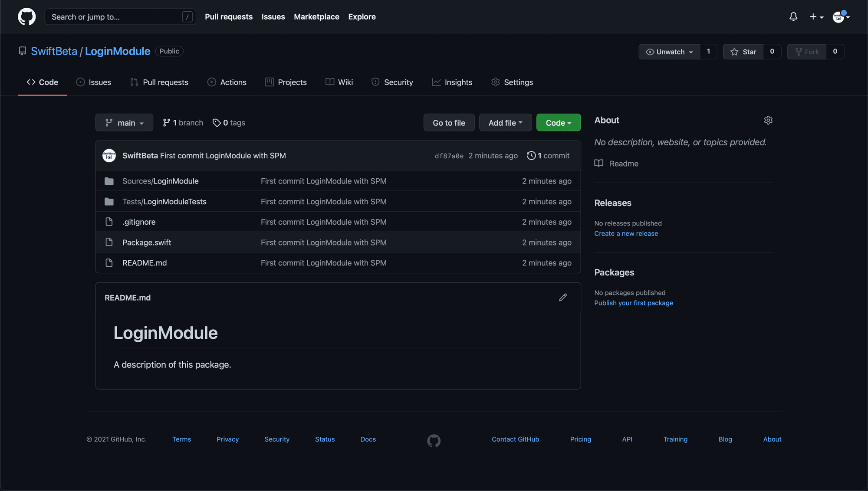
Task: Open commit hash df87a0e
Action: pos(449,156)
